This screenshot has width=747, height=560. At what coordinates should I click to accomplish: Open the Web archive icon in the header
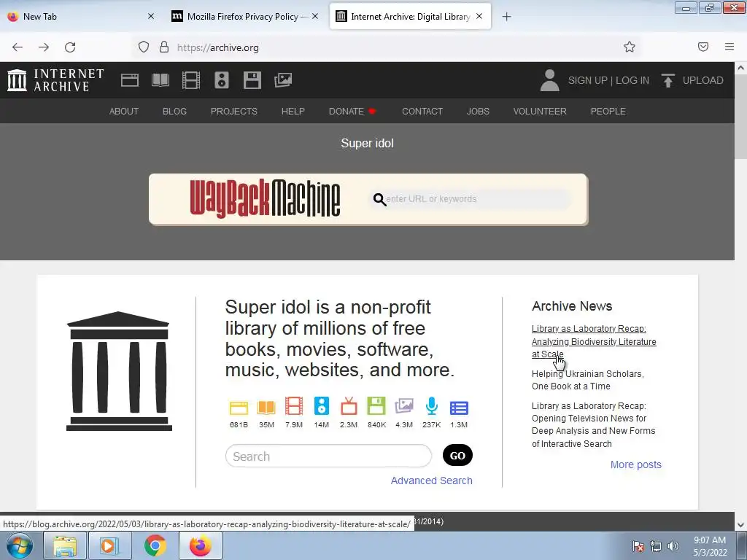click(130, 80)
